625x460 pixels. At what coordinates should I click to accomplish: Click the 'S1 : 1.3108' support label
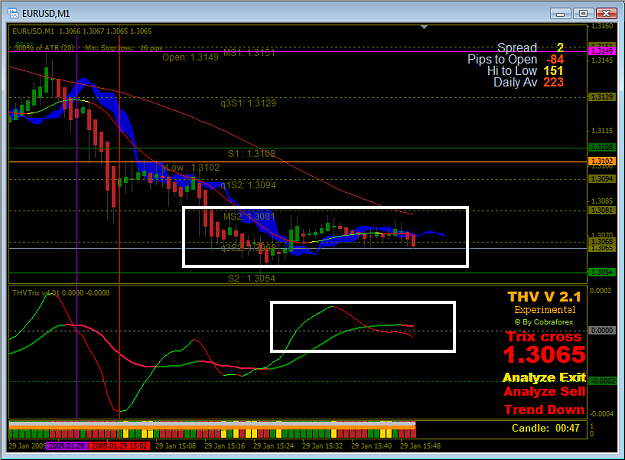[252, 153]
